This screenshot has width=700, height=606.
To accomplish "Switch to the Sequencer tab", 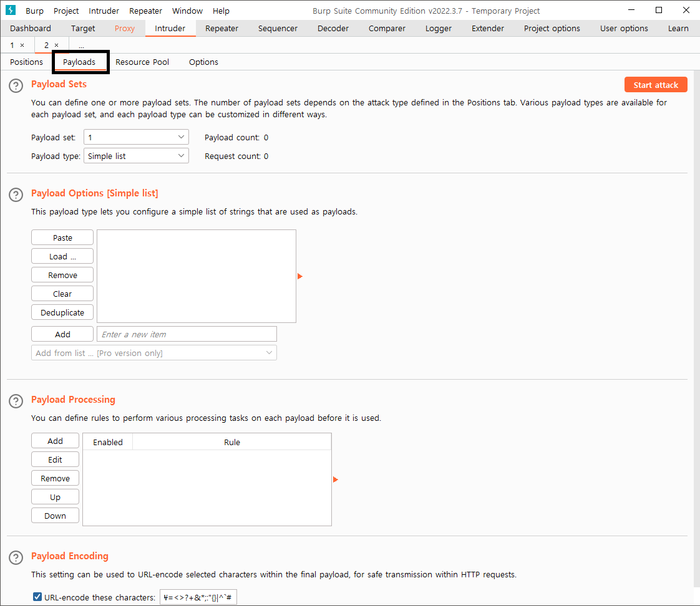I will (x=278, y=28).
